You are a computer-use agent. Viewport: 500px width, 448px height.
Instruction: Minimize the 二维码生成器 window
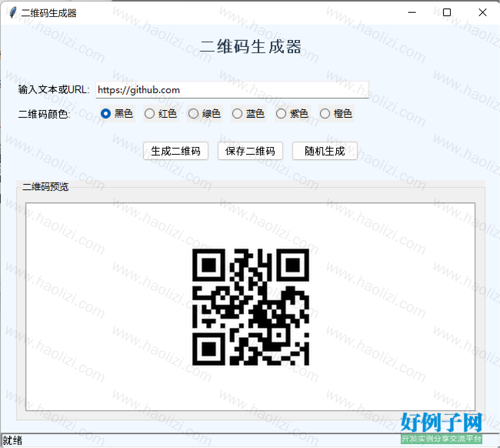(412, 13)
